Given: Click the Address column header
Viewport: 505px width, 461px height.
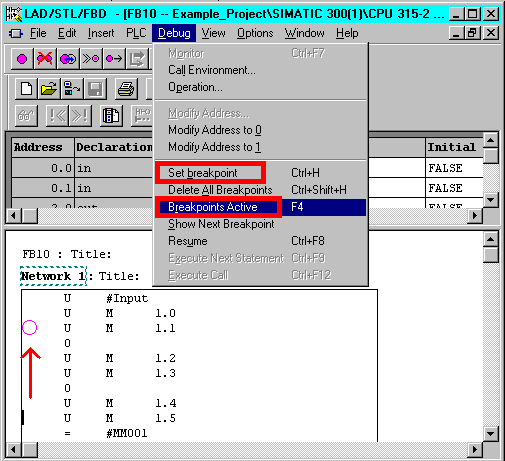Looking at the screenshot, I should point(43,147).
